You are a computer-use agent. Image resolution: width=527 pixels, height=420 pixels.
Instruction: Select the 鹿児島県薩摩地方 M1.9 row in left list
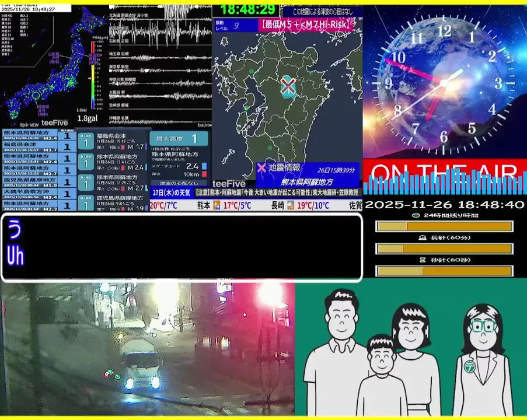click(x=39, y=182)
